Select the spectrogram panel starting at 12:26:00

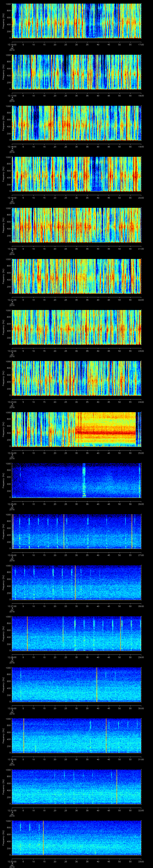click(x=77, y=531)
